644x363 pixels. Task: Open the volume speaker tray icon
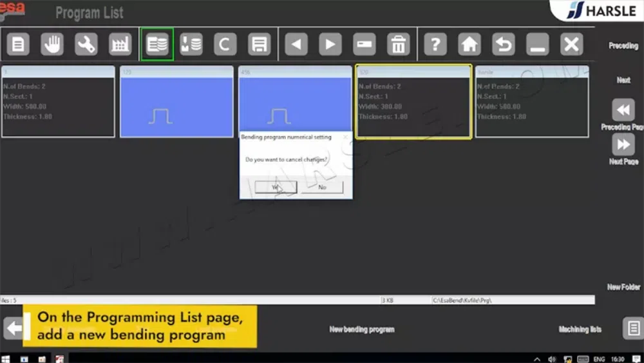pos(552,359)
